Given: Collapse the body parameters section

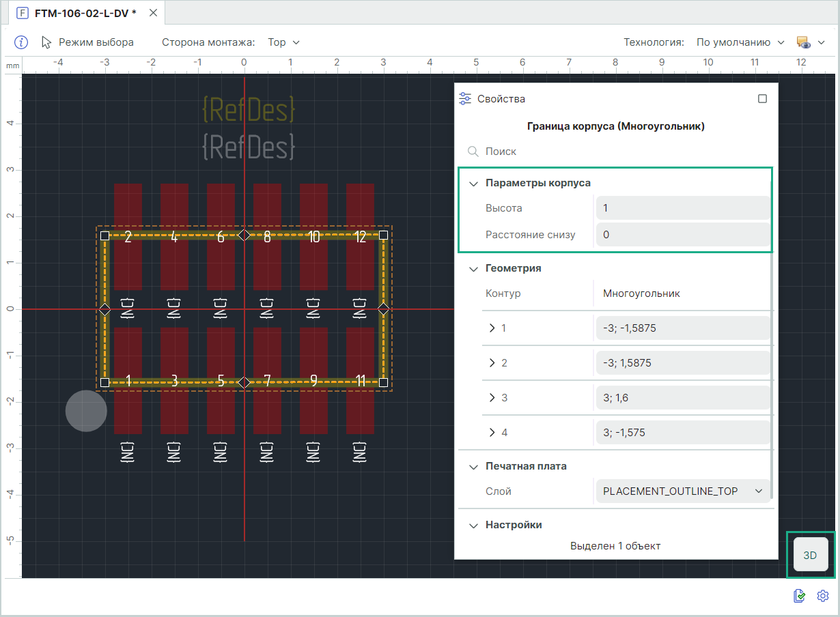Looking at the screenshot, I should click(x=473, y=184).
